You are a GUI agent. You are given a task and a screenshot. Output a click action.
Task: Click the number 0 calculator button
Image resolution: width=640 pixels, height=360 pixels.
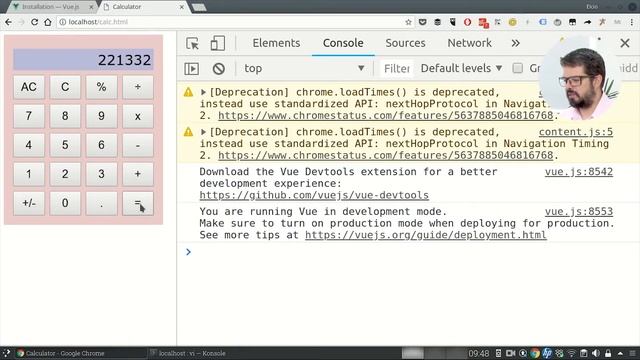65,203
